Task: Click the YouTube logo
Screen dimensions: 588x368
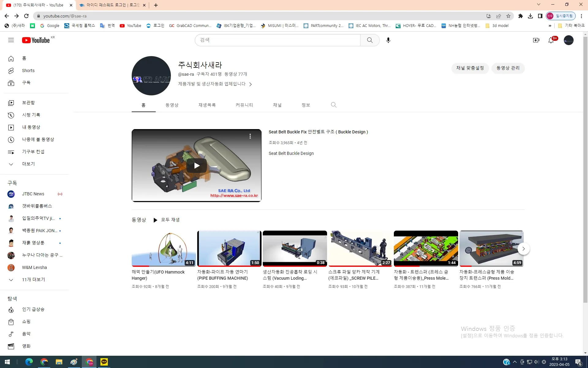Action: (x=36, y=40)
